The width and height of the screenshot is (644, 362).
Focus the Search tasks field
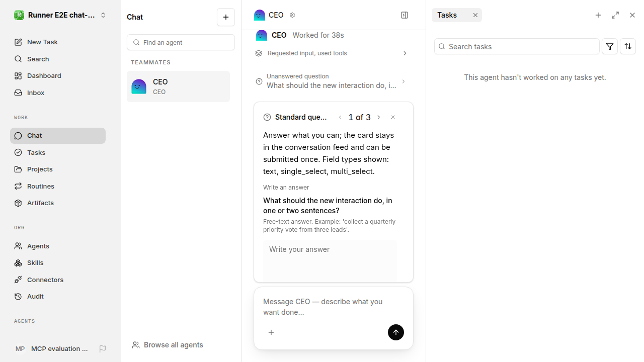517,46
